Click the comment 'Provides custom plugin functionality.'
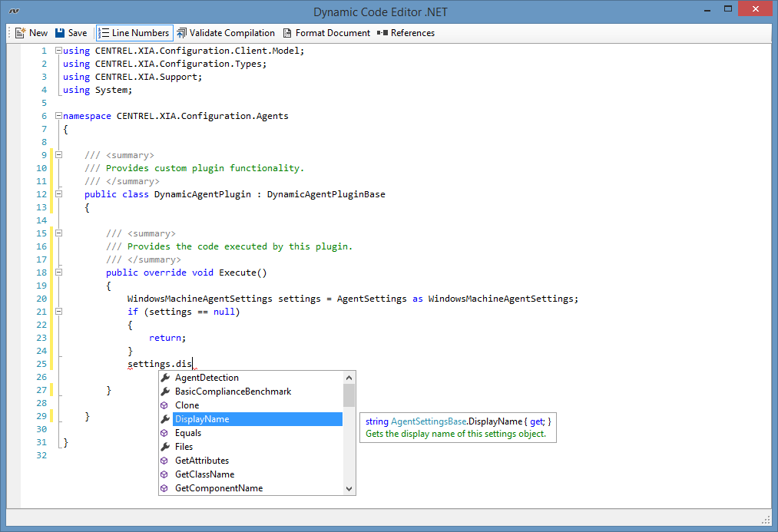Viewport: 778px width, 532px height. pos(205,168)
